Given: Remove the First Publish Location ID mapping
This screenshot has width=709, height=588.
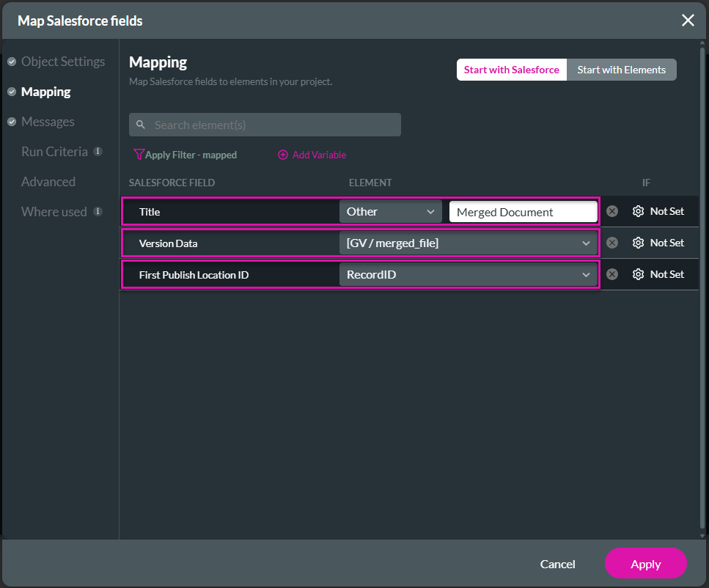Looking at the screenshot, I should pos(612,274).
